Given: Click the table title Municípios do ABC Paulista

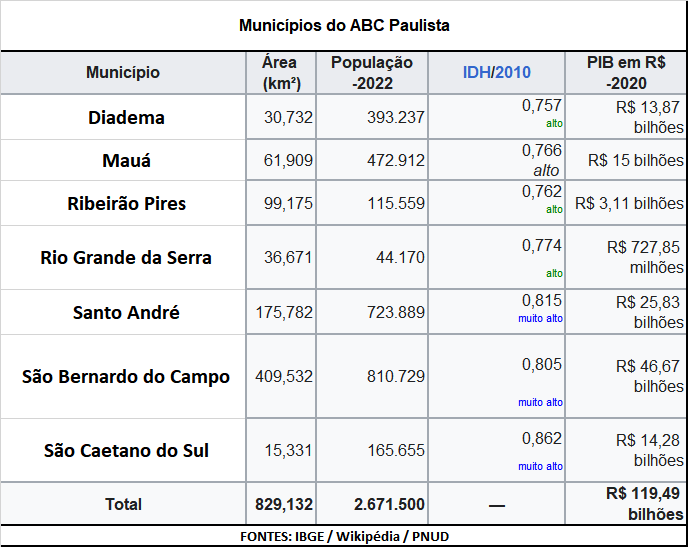Looking at the screenshot, I should (344, 25).
